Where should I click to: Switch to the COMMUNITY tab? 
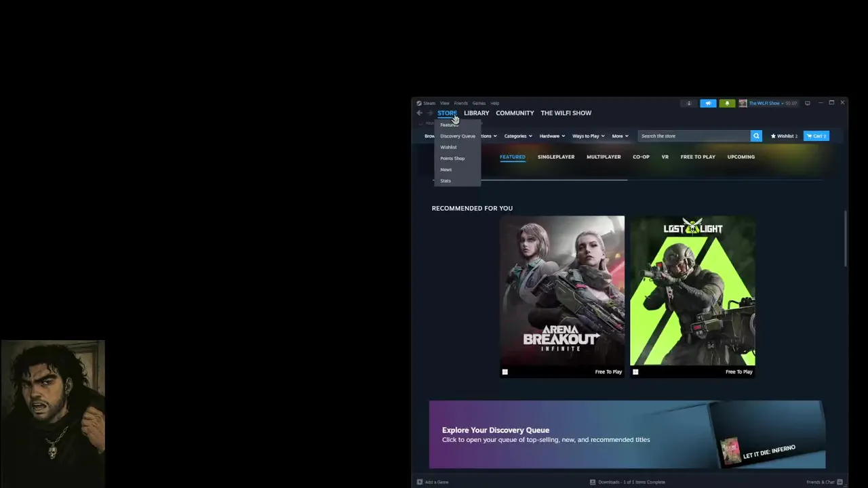[x=515, y=113]
